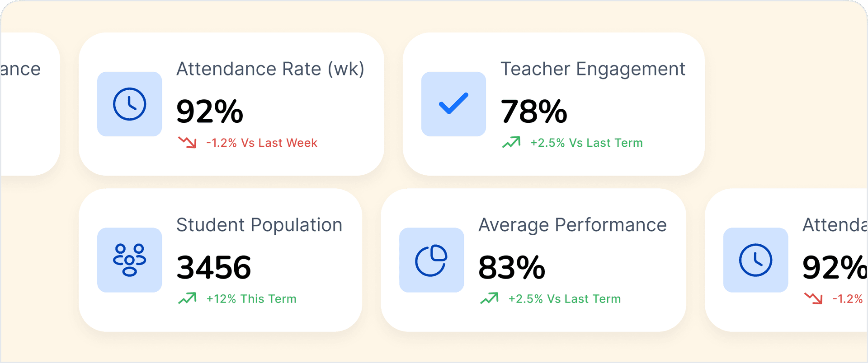Click the Average Performance heading

tap(572, 225)
